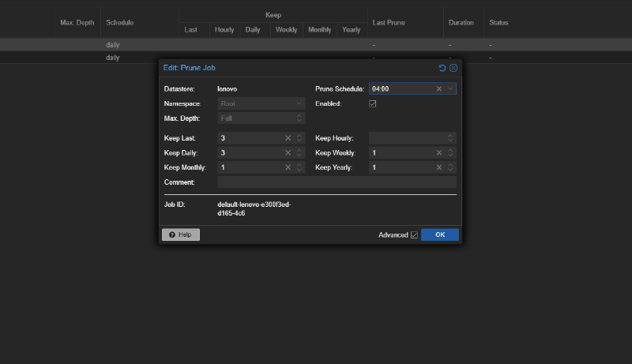Clear the Keep Last value
The height and width of the screenshot is (364, 632).
pos(288,138)
